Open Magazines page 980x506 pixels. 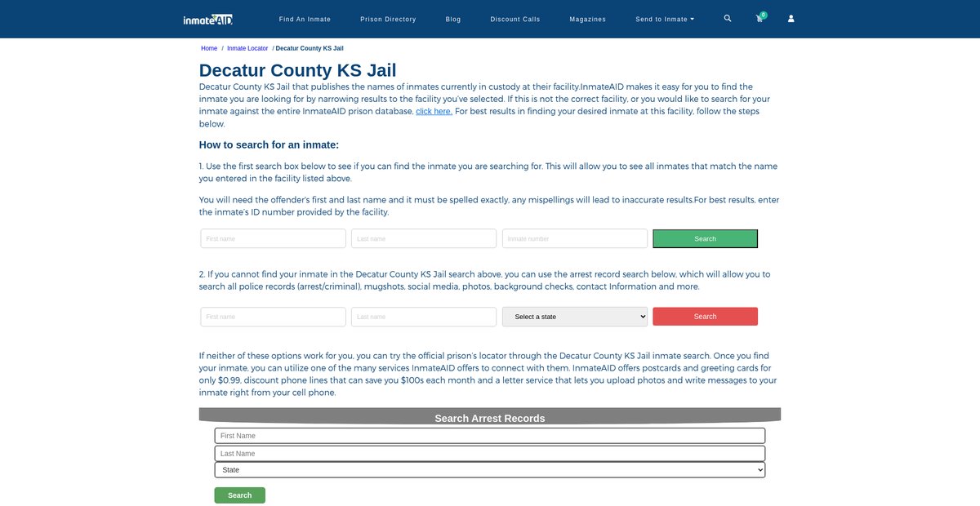coord(588,19)
